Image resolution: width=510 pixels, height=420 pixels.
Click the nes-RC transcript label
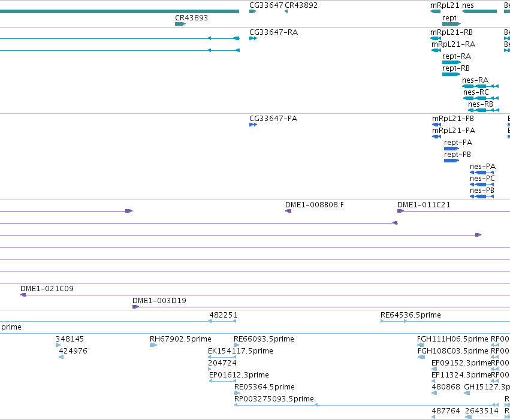tap(476, 92)
